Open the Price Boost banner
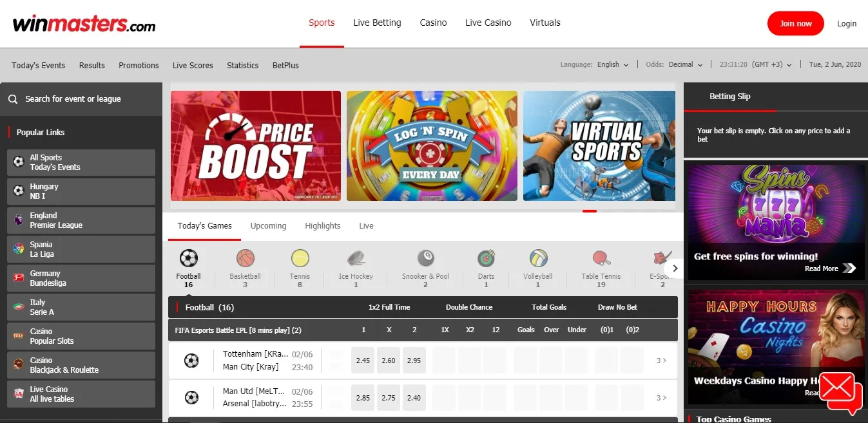868x423 pixels. pos(256,146)
